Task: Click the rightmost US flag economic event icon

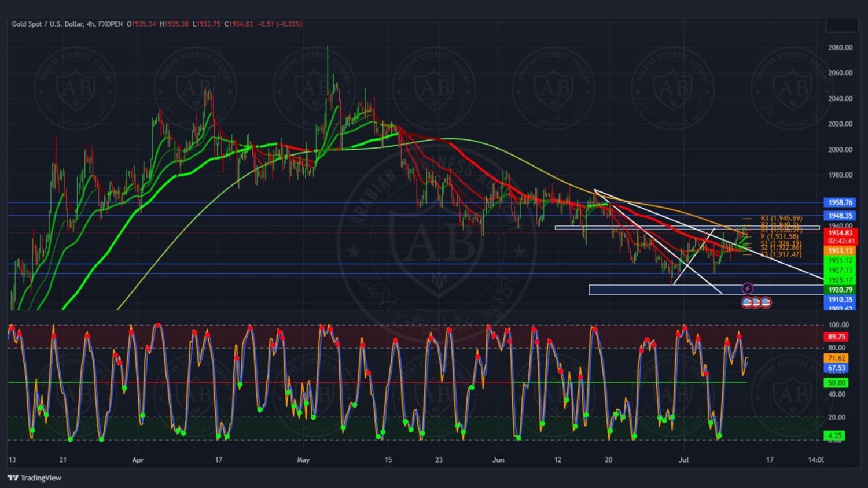Action: (x=766, y=302)
